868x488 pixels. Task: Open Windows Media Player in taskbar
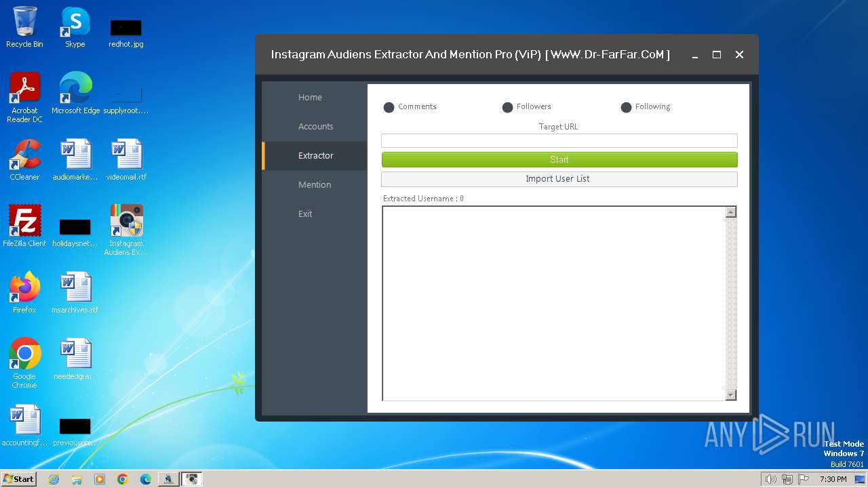point(100,479)
